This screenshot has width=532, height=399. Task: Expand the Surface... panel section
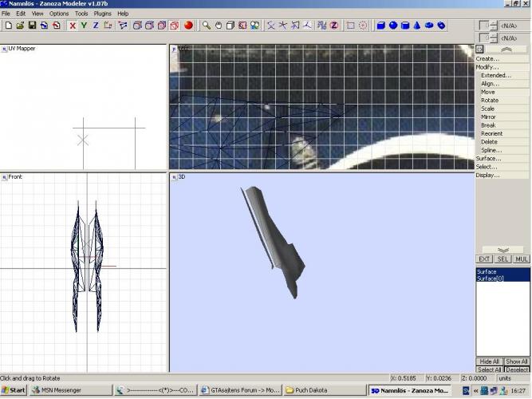tap(488, 158)
